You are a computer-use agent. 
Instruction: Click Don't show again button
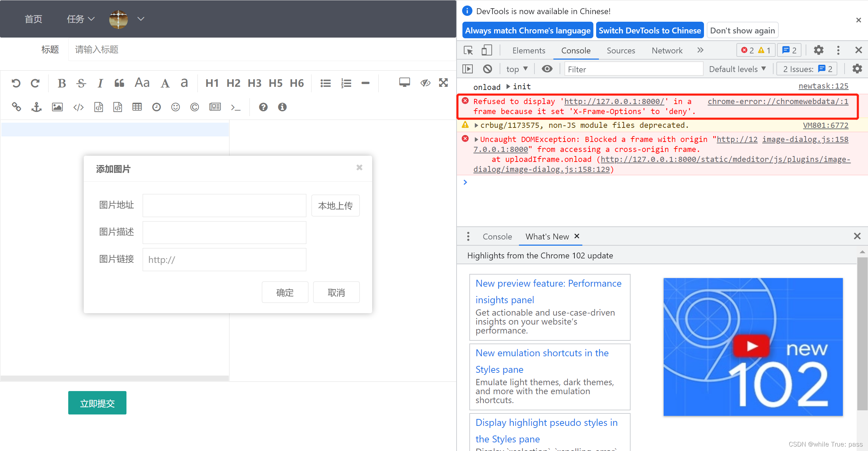(x=743, y=31)
